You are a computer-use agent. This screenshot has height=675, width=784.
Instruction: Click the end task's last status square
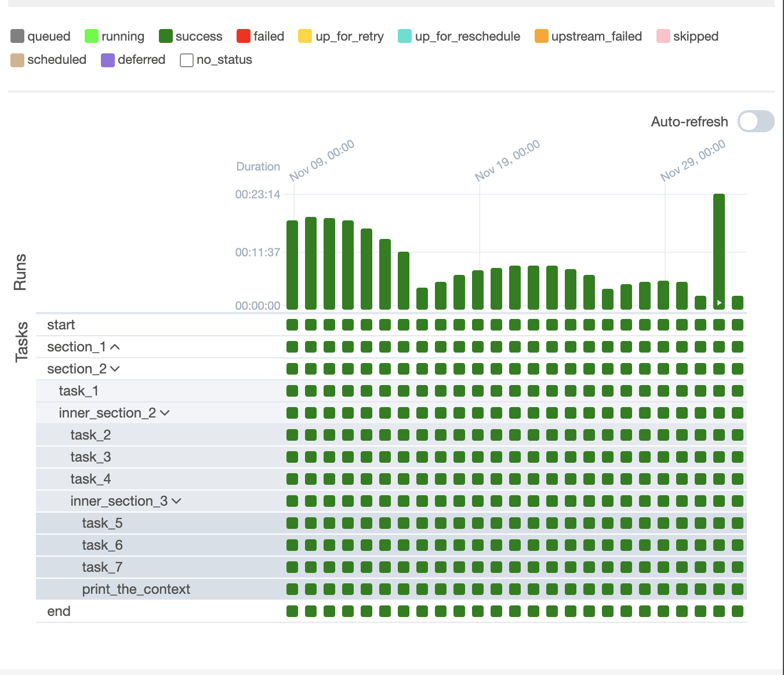(739, 611)
